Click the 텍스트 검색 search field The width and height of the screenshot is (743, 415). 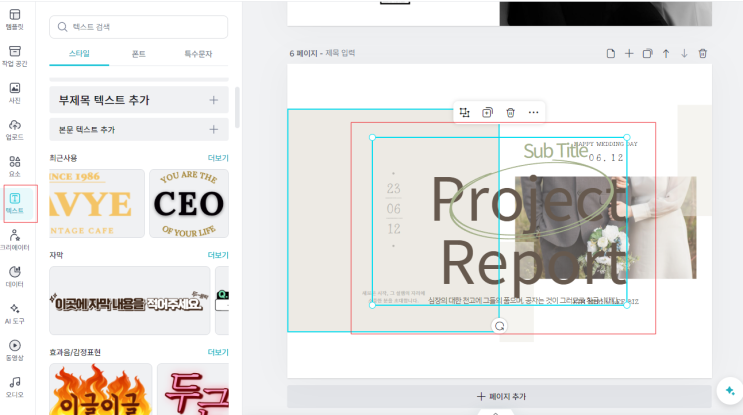coord(138,27)
